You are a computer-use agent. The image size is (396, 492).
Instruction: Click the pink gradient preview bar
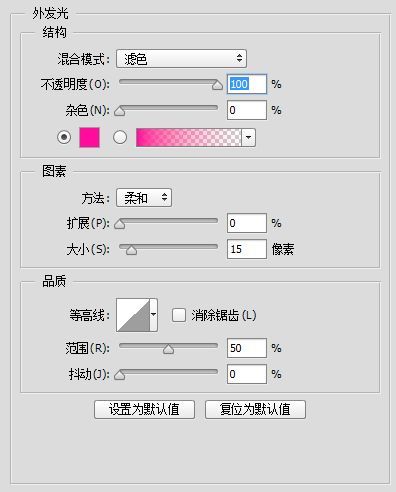point(189,137)
